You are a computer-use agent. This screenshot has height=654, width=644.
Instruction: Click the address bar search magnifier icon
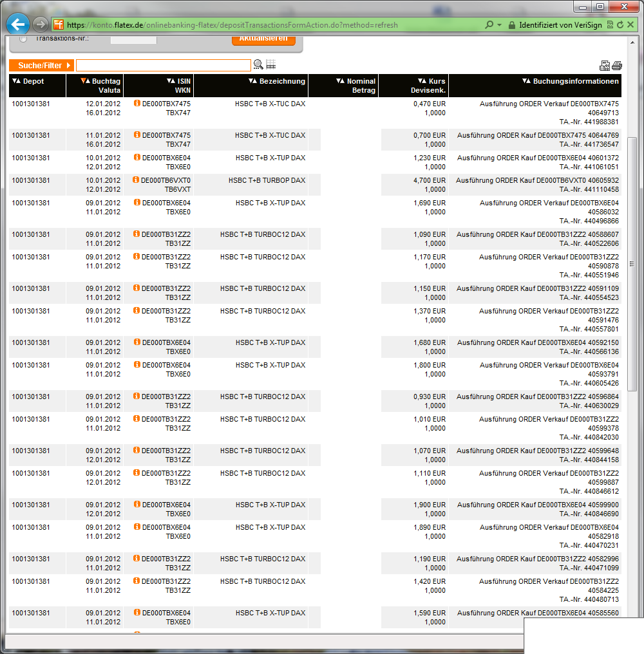(x=489, y=25)
